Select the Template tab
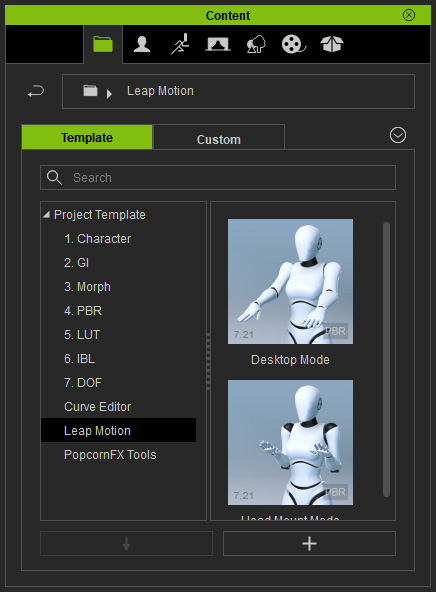The image size is (436, 592). point(87,137)
